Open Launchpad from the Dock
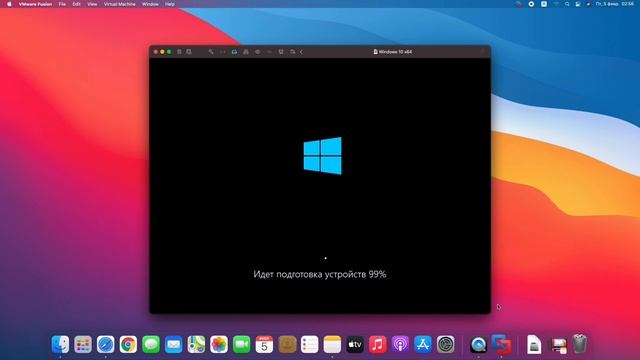 pos(83,344)
